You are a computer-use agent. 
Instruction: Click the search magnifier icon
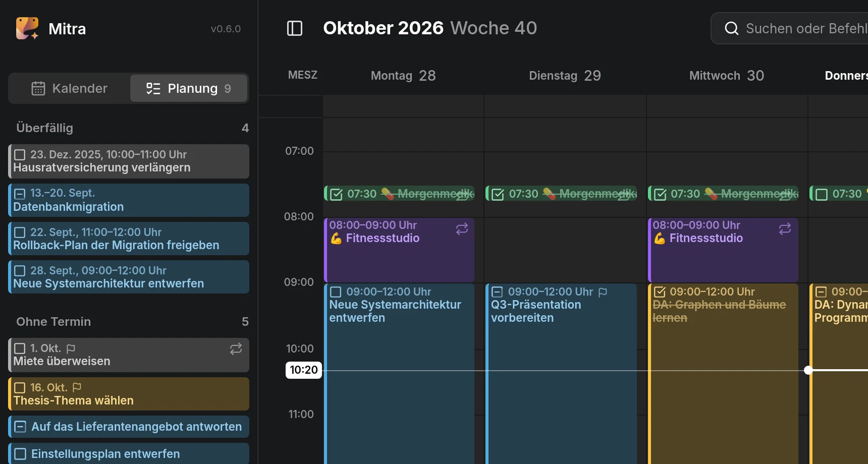coord(732,28)
